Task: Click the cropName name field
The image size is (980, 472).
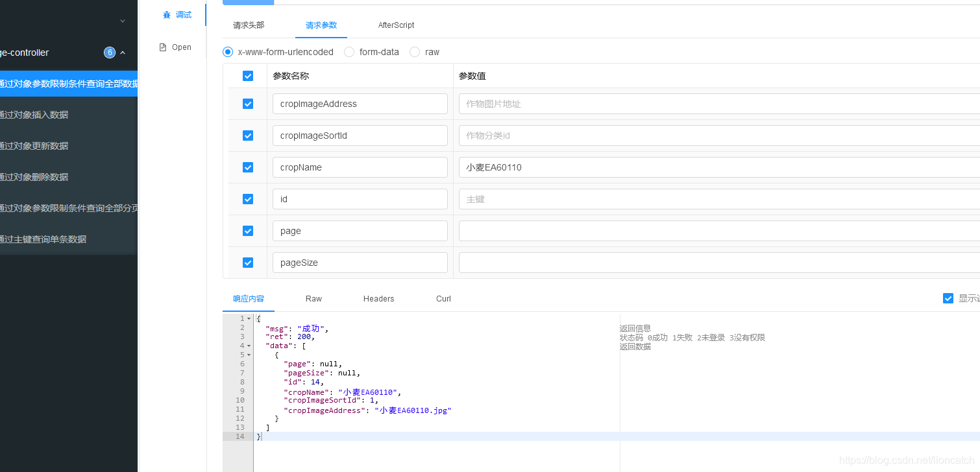Action: 360,167
